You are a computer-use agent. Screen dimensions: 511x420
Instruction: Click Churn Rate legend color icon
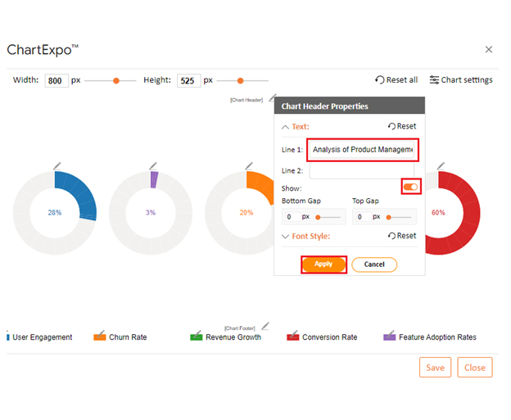coord(100,336)
